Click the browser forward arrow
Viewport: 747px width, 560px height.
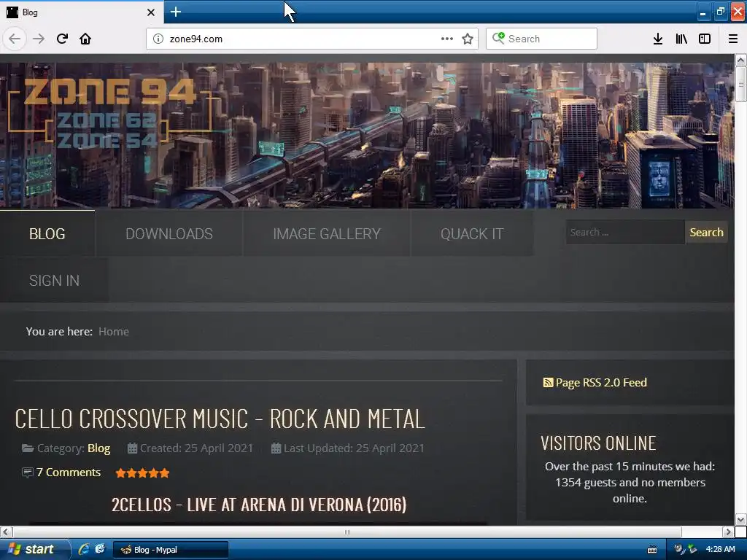[39, 39]
